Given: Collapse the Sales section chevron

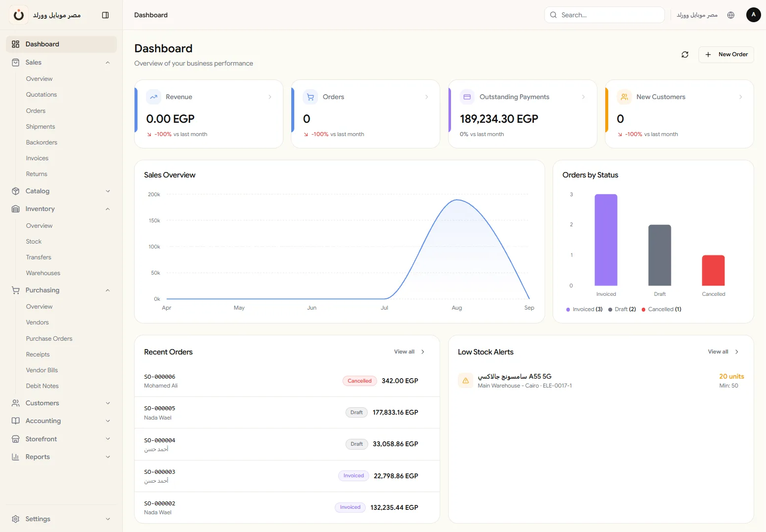Looking at the screenshot, I should pyautogui.click(x=108, y=63).
